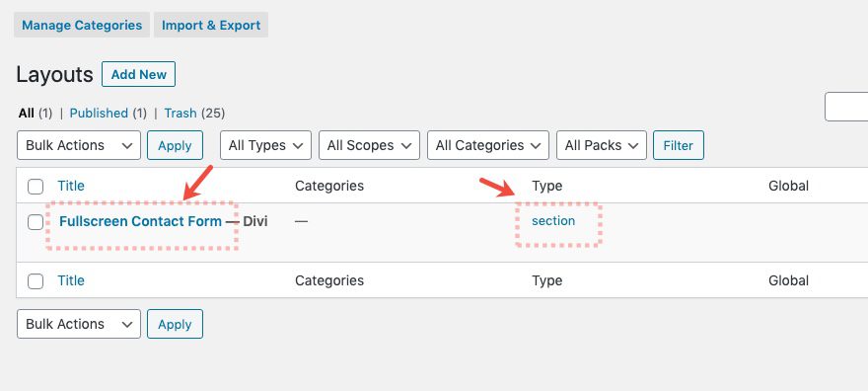Screen dimensions: 868x391
Task: Open the Fullscreen Contact Form layout
Action: [x=141, y=221]
